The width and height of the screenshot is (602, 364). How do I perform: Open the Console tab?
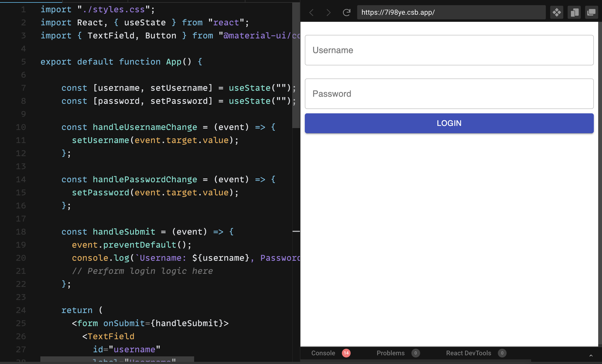point(323,353)
